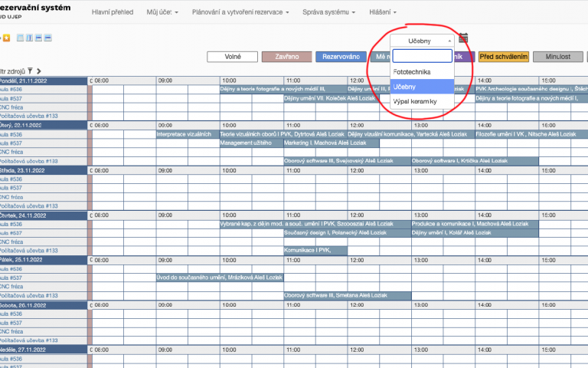
Task: Open the Správa systému menu
Action: coord(329,12)
